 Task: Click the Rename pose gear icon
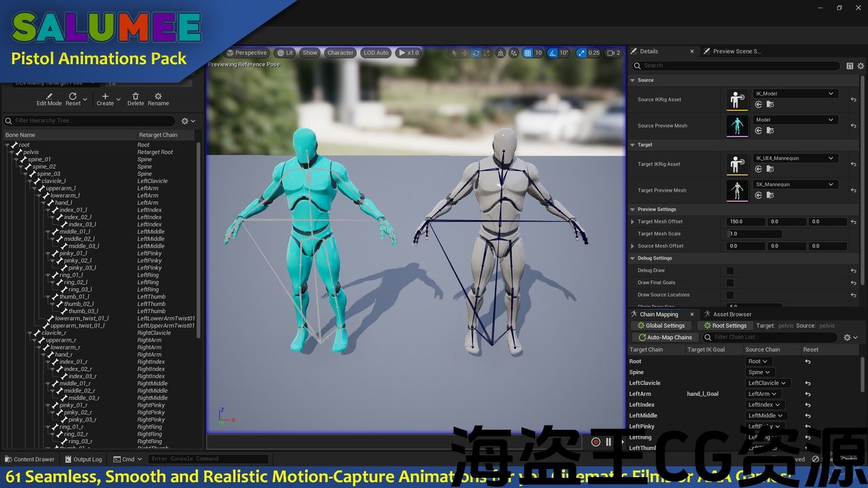click(158, 96)
